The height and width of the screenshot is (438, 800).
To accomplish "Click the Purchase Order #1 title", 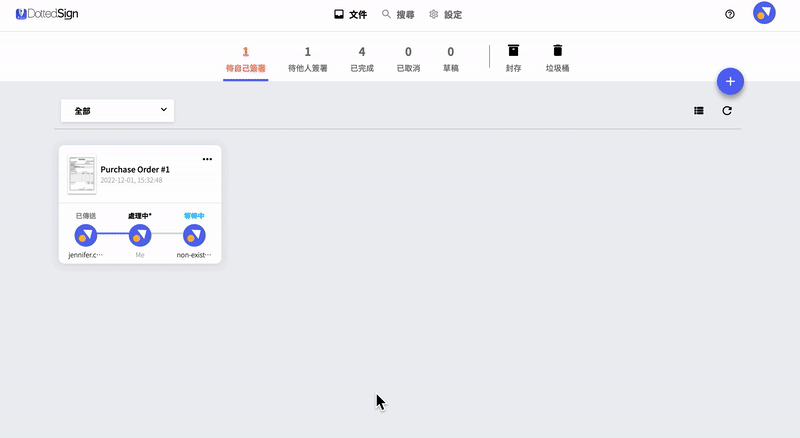I will tap(135, 169).
